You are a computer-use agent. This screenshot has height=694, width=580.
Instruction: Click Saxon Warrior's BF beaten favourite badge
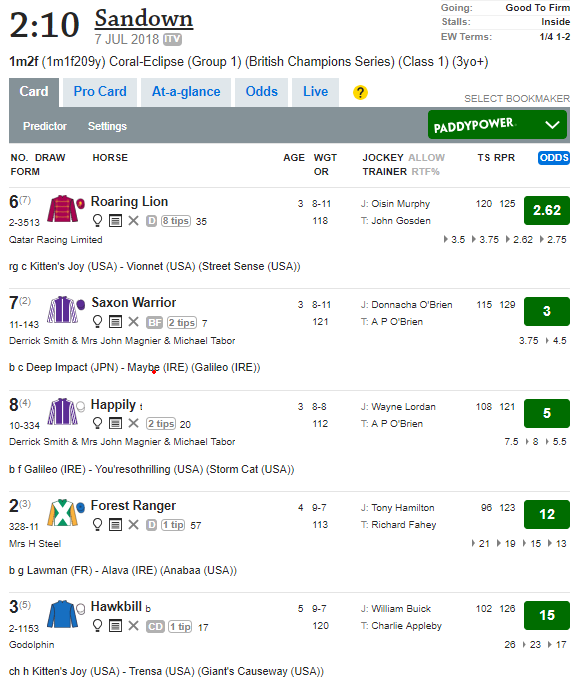point(155,323)
